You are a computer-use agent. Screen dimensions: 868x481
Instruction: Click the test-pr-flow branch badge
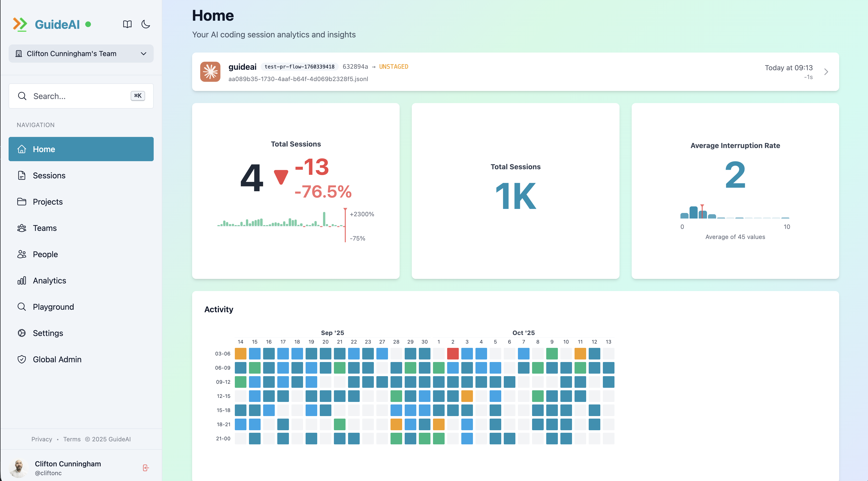click(299, 66)
